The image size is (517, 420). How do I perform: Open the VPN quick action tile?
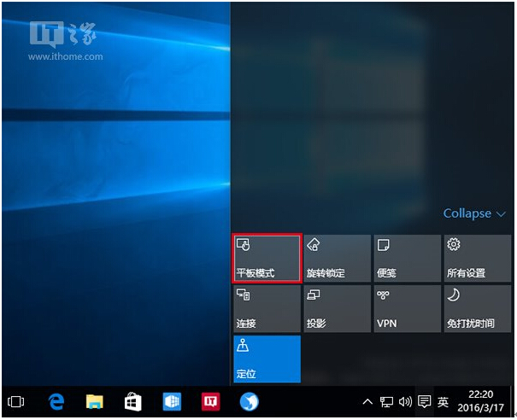pos(407,308)
